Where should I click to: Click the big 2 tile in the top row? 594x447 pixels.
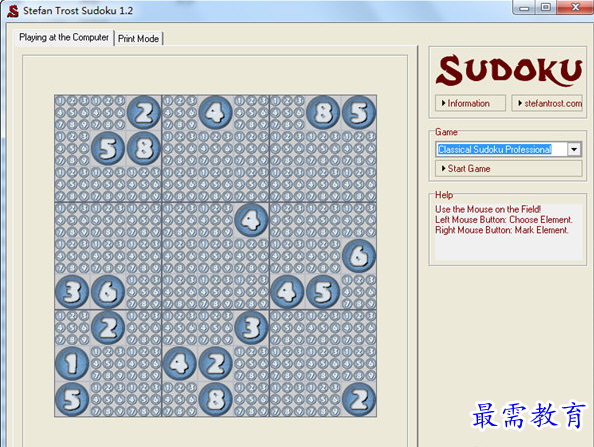coord(144,113)
